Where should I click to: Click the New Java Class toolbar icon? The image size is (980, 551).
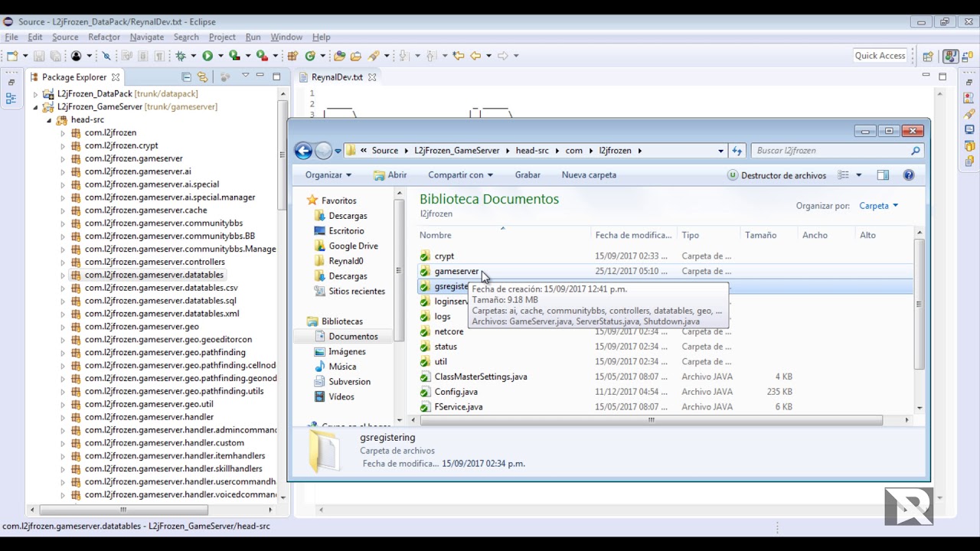[310, 56]
